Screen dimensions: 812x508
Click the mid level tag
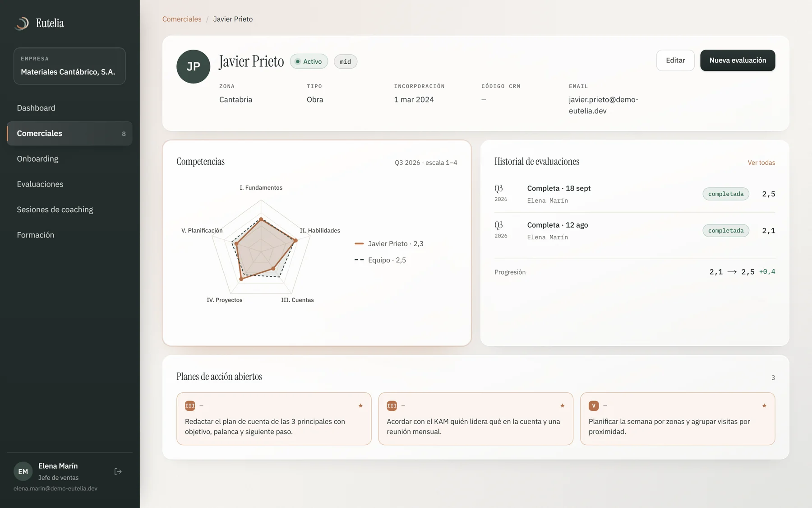pos(346,61)
